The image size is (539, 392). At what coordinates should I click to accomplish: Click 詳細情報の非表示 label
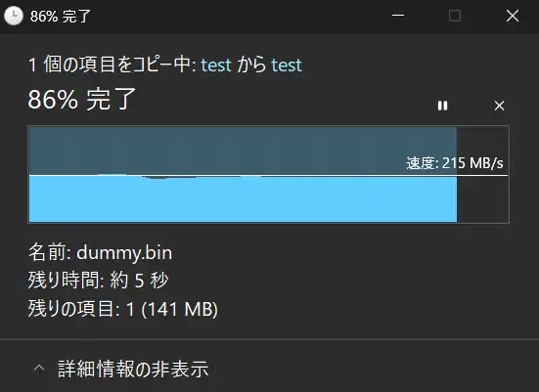(x=133, y=369)
